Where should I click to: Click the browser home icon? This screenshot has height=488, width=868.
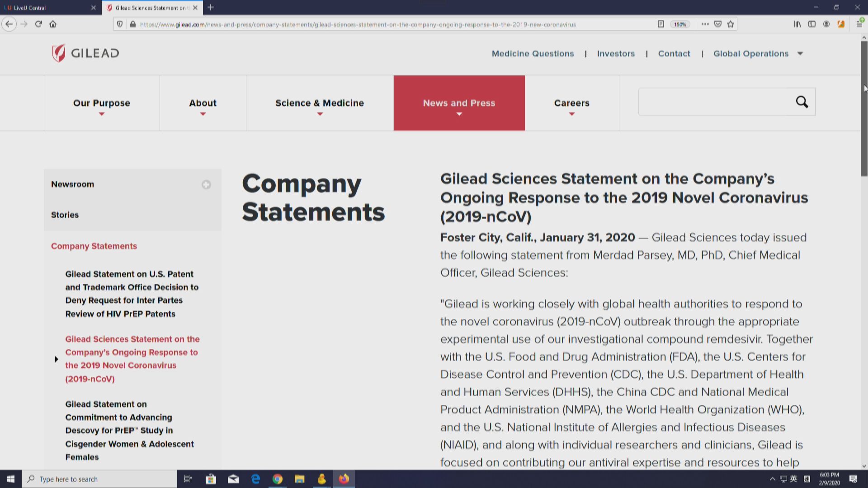point(53,24)
